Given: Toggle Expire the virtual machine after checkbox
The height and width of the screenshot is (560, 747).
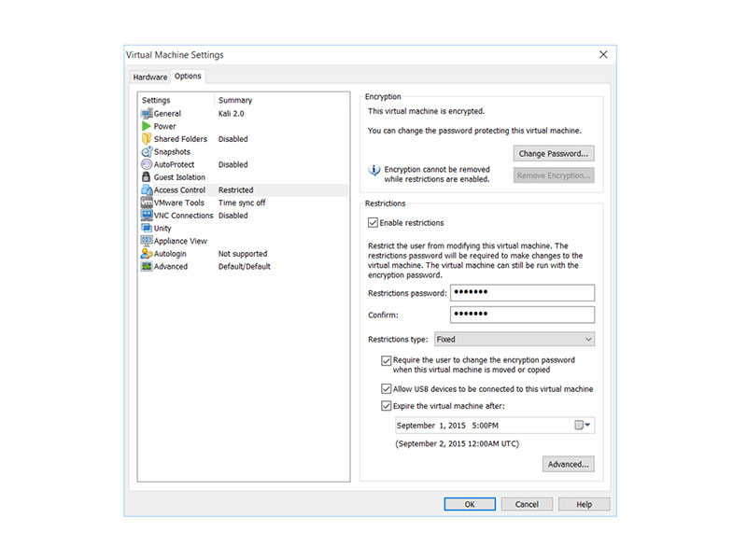Looking at the screenshot, I should 387,406.
